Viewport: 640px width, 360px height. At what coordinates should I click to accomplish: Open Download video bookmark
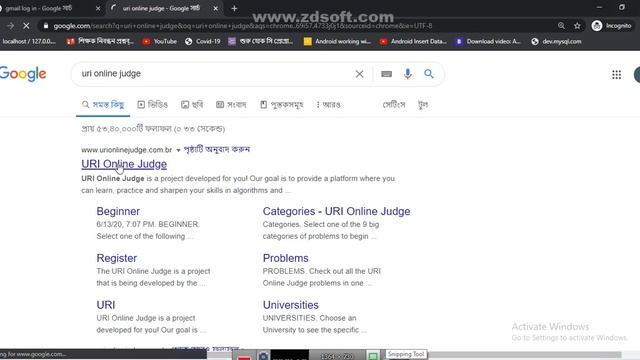pos(488,41)
